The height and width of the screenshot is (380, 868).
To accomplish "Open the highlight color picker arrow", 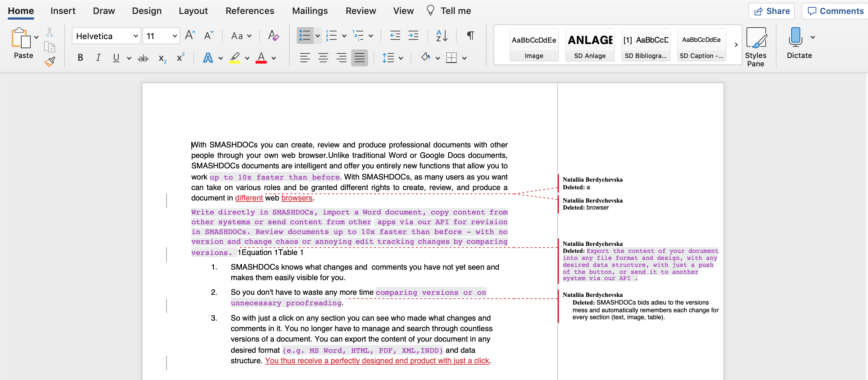I will tap(247, 58).
